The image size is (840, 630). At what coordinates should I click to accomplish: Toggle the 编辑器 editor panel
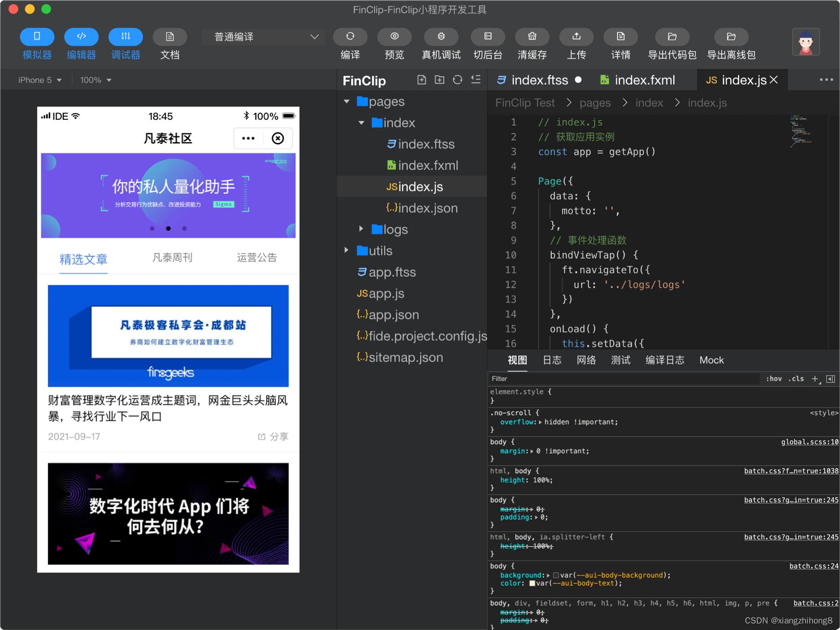[x=81, y=36]
